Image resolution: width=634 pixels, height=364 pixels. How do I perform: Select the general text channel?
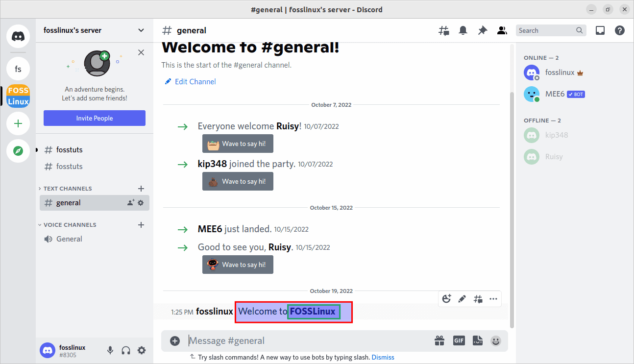95,203
